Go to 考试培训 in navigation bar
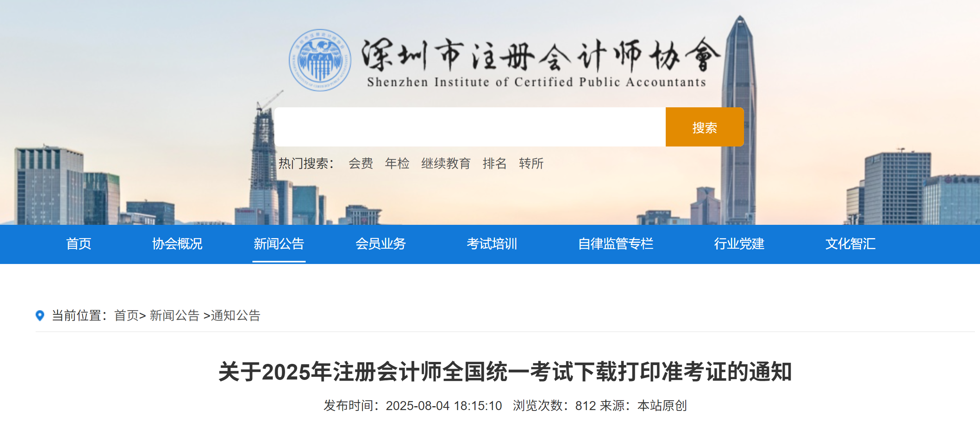This screenshot has height=423, width=980. [x=492, y=244]
